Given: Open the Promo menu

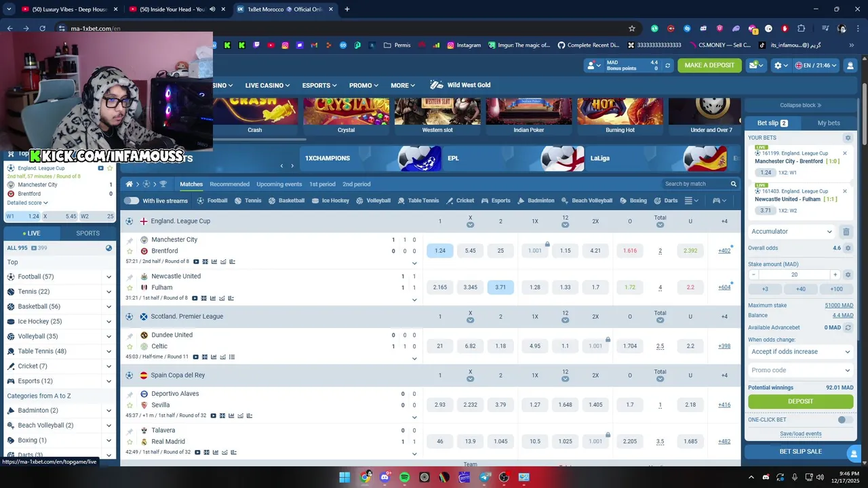Looking at the screenshot, I should click(x=364, y=85).
